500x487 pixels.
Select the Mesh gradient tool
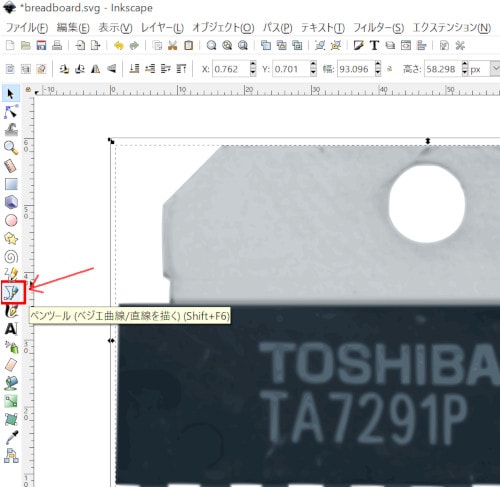tap(11, 419)
